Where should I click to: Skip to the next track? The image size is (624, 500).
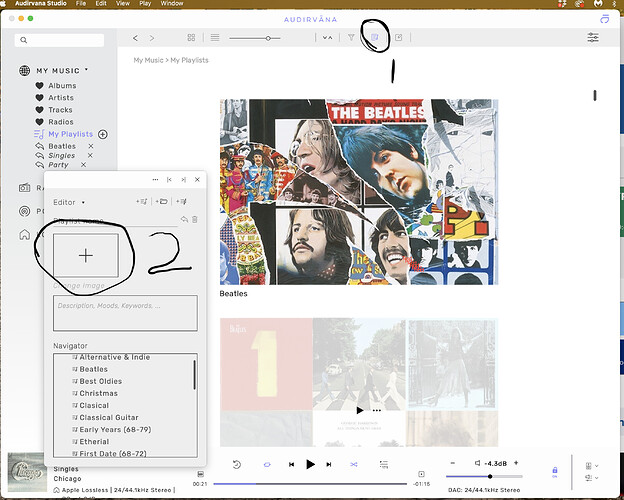(x=329, y=464)
